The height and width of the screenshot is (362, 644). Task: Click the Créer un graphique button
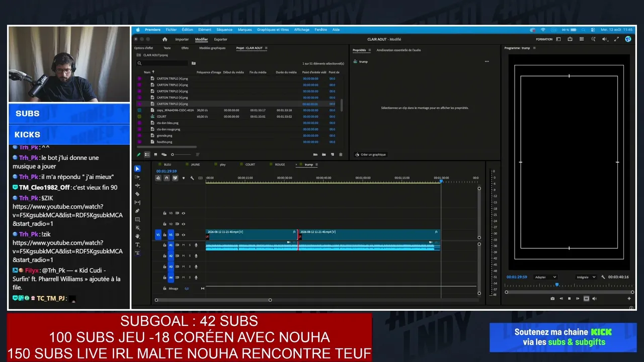click(370, 154)
